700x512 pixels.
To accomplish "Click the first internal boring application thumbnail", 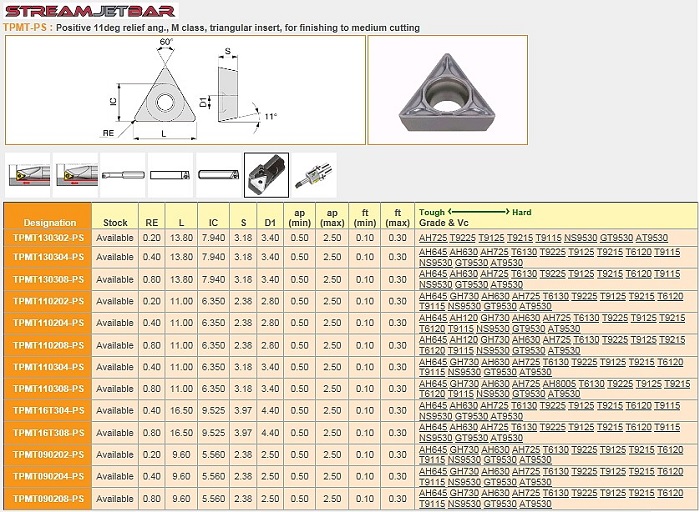I will [28, 175].
